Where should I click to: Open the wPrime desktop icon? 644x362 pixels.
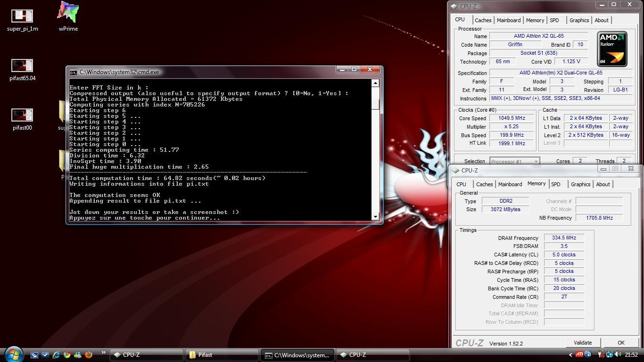[x=68, y=17]
